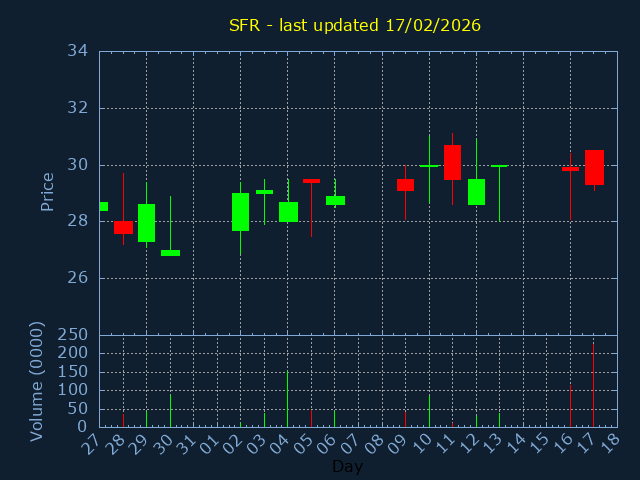Click the Day label under the x-axis

click(347, 466)
